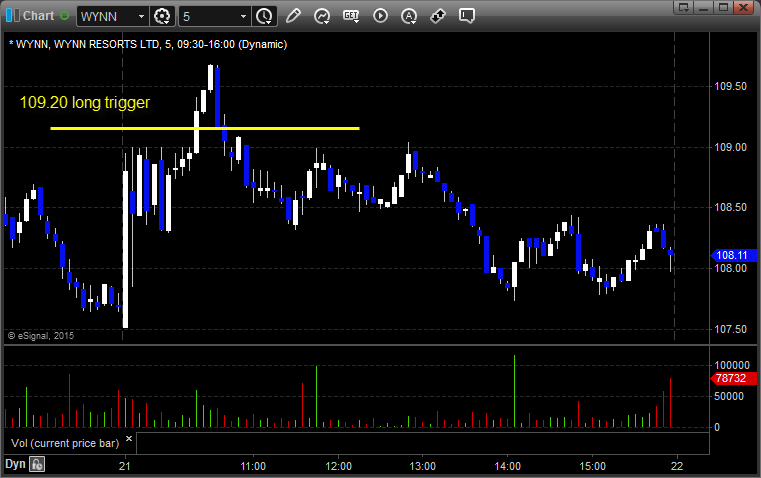Toggle the lock icon beside Dyn
The image size is (761, 478).
point(37,464)
